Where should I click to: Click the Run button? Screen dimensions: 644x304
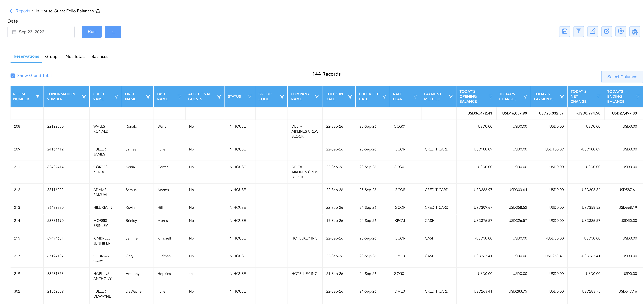[92, 32]
